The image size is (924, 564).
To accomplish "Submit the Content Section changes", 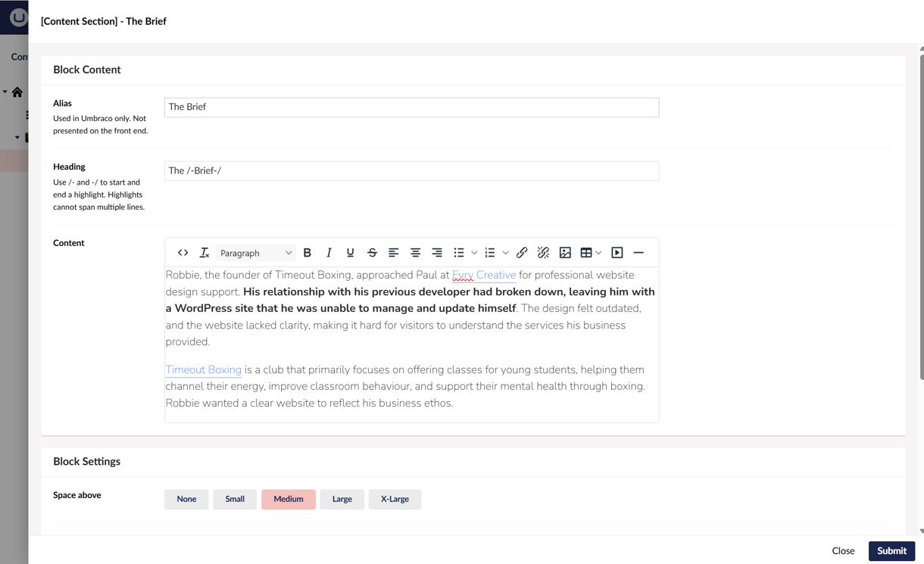I will coord(891,550).
